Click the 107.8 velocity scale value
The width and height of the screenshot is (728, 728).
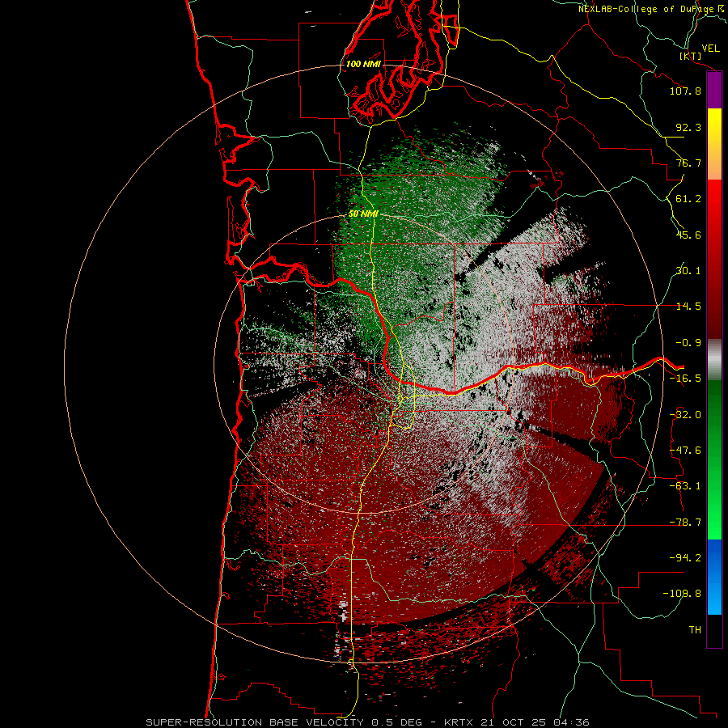[685, 91]
